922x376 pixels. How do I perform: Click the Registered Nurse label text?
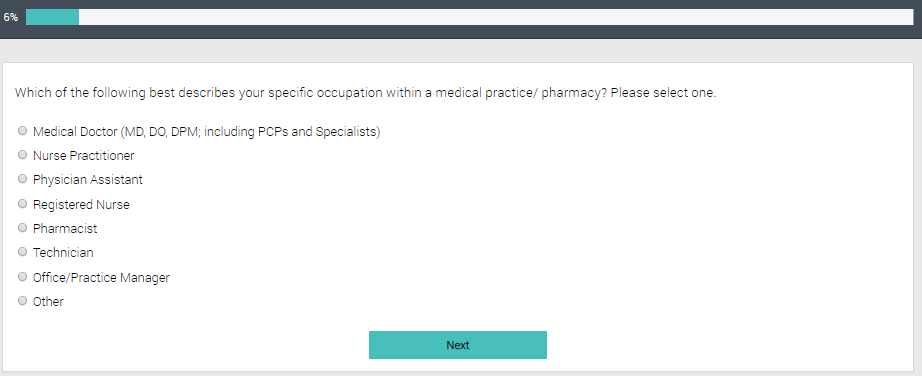[81, 205]
